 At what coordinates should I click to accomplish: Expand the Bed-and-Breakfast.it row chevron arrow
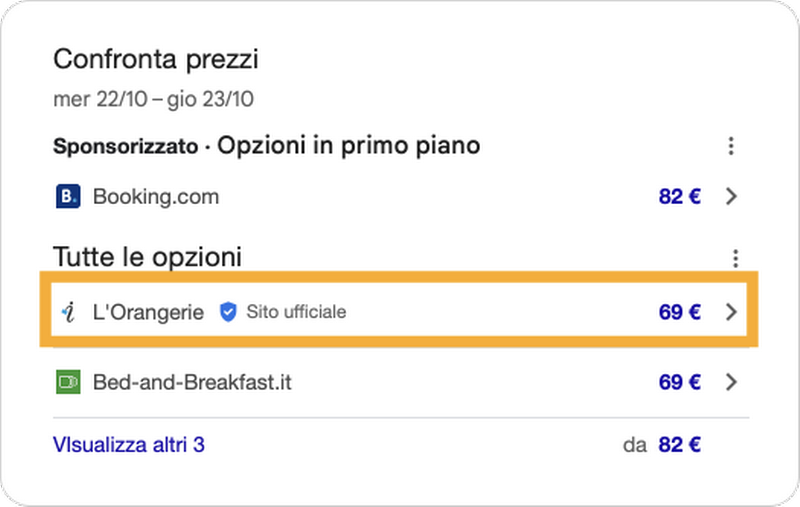pyautogui.click(x=731, y=381)
